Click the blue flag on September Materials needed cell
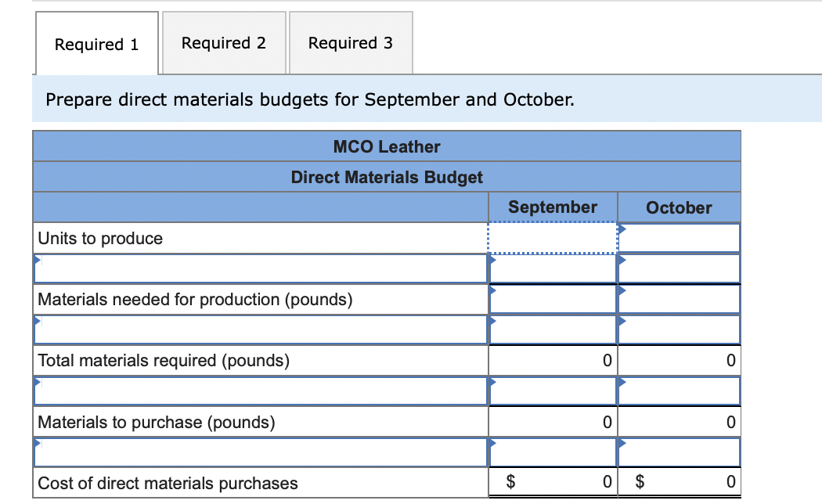This screenshot has width=822, height=504. pos(492,289)
